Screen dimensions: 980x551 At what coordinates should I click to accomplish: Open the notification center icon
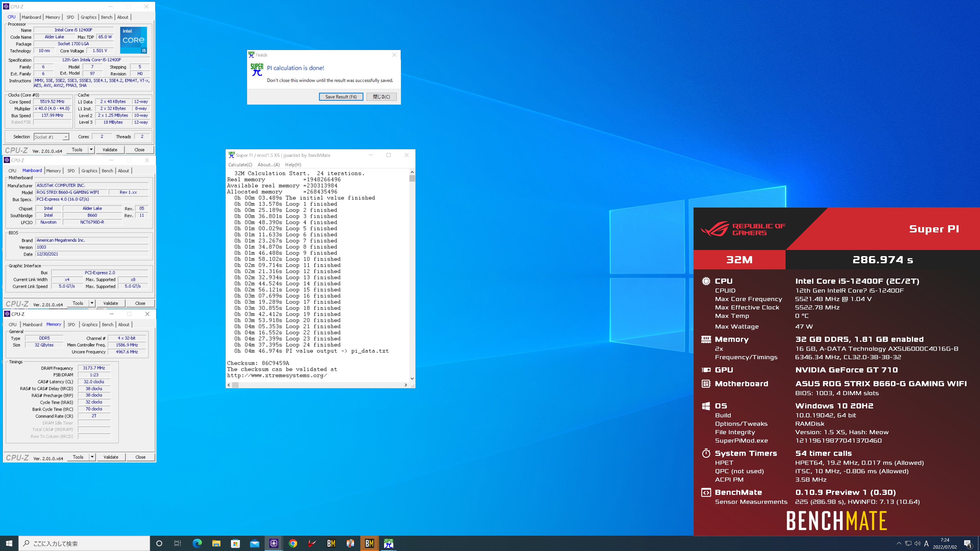[968, 543]
